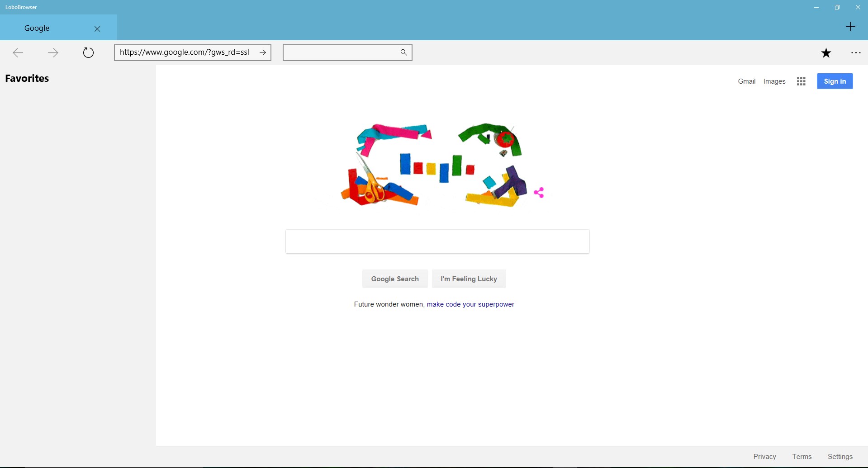This screenshot has width=868, height=468.
Task: Open the Images link
Action: pyautogui.click(x=774, y=81)
